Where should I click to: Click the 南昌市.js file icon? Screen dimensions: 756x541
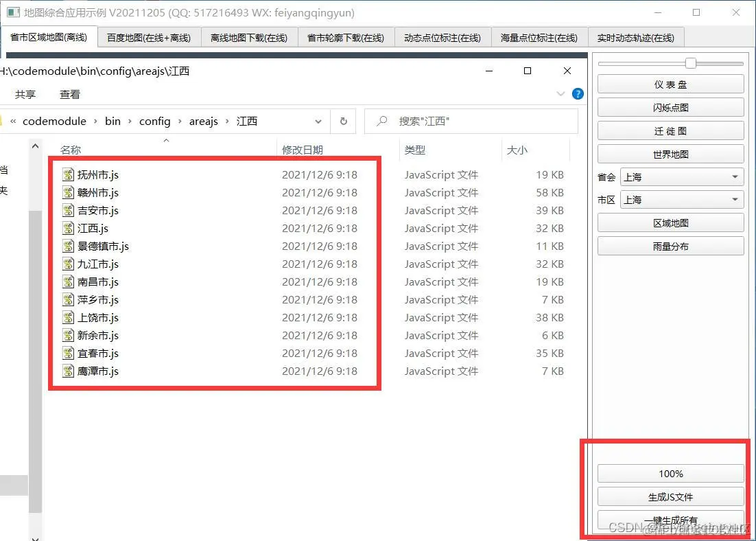pos(67,282)
